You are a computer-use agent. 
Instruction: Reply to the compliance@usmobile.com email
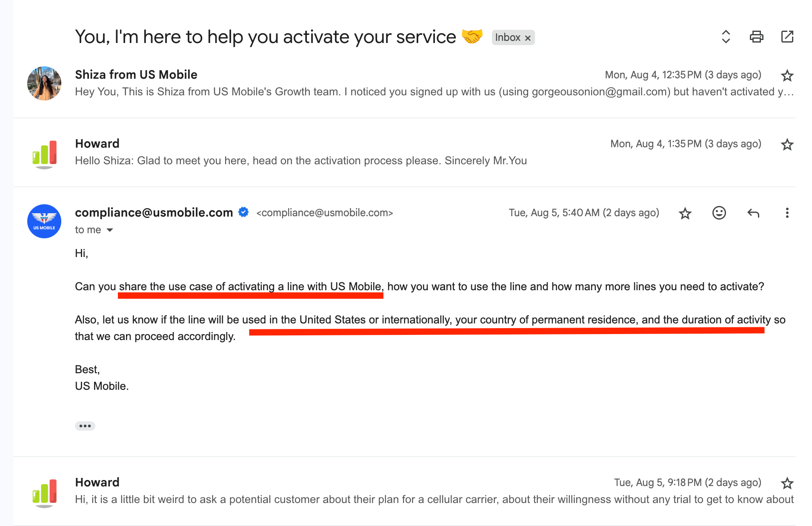point(753,213)
